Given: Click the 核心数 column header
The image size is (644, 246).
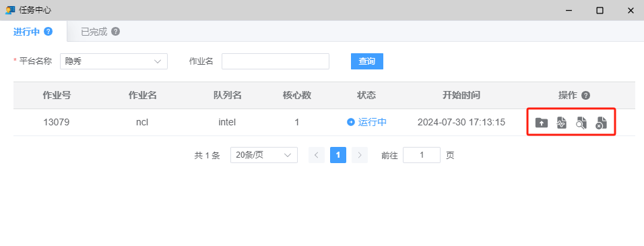Looking at the screenshot, I should click(x=297, y=95).
